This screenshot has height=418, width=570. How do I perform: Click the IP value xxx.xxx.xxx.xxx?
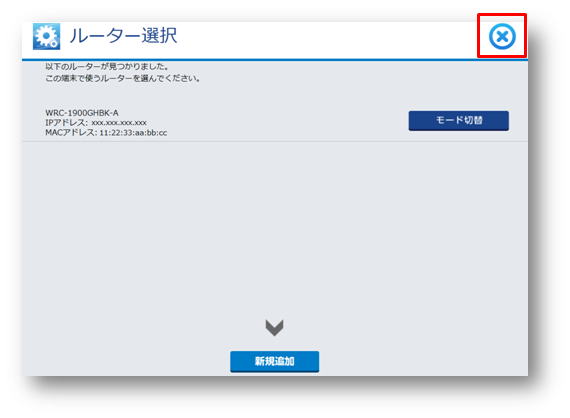tap(119, 123)
